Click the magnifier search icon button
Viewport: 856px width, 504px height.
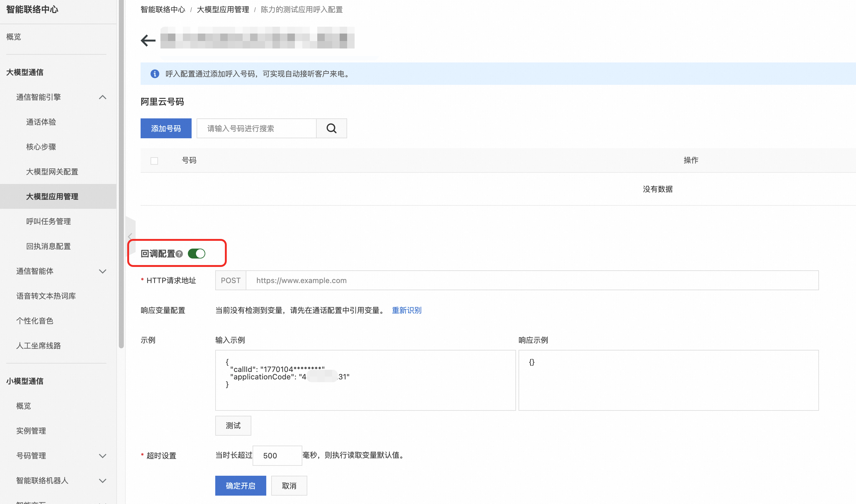click(331, 128)
